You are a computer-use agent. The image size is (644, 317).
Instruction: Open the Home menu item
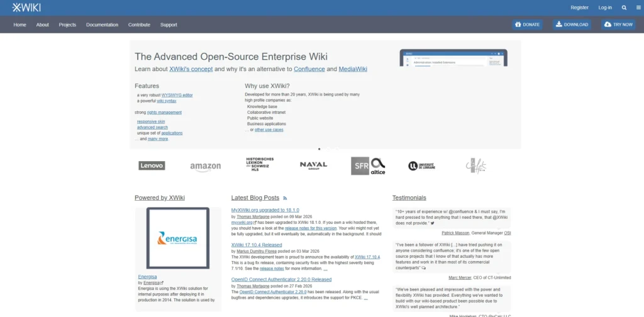point(19,25)
